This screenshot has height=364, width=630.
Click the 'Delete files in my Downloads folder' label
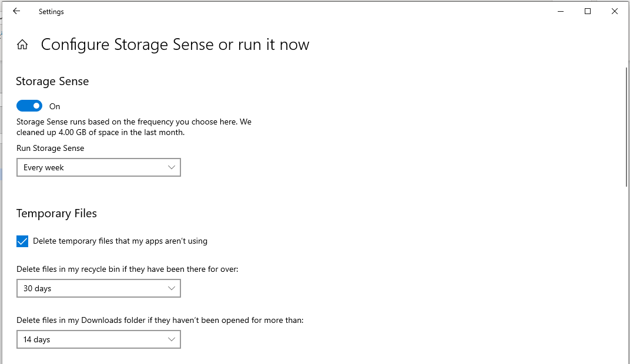[x=160, y=320]
